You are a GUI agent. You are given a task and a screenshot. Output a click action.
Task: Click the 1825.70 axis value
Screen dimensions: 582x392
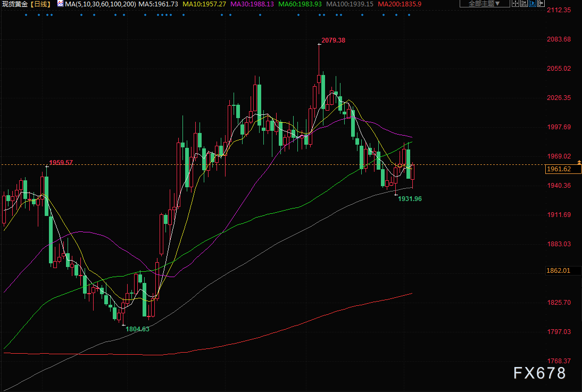pos(559,302)
